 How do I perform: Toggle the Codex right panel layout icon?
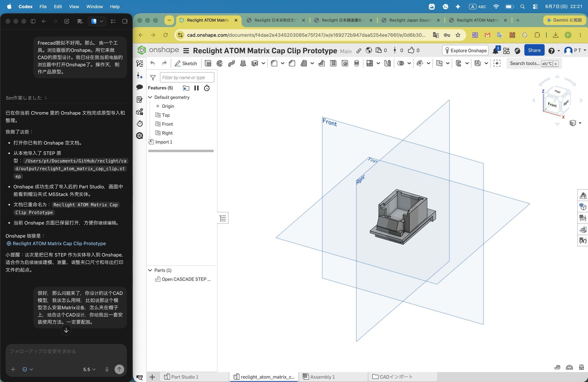125,21
